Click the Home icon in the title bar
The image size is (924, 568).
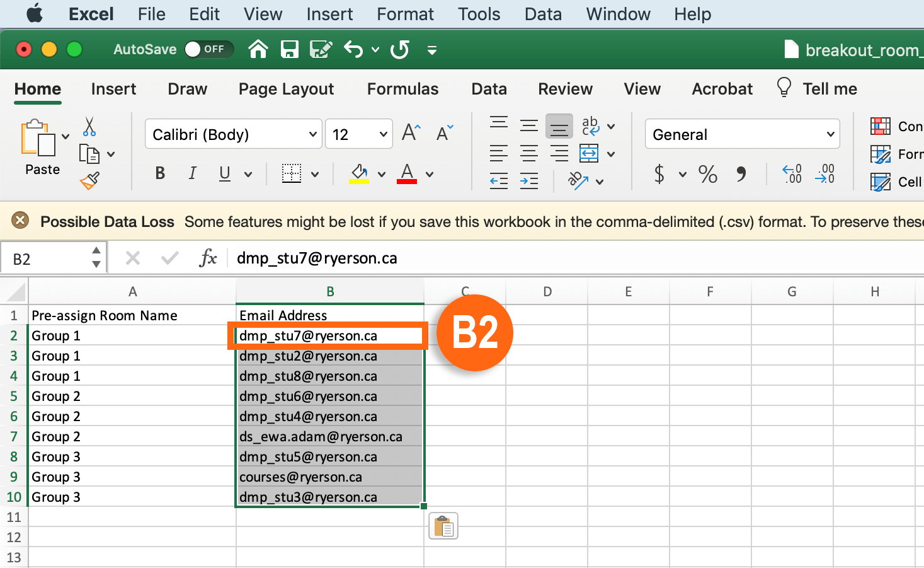click(x=258, y=49)
